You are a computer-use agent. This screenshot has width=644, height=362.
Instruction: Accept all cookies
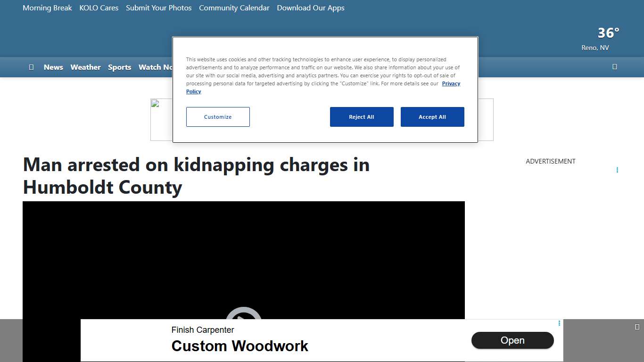(x=432, y=117)
